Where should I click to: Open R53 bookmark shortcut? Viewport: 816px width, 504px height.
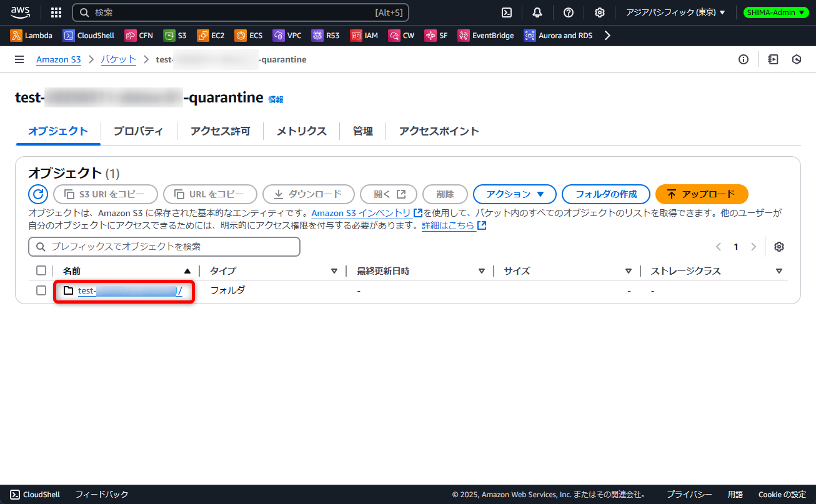[x=326, y=36]
